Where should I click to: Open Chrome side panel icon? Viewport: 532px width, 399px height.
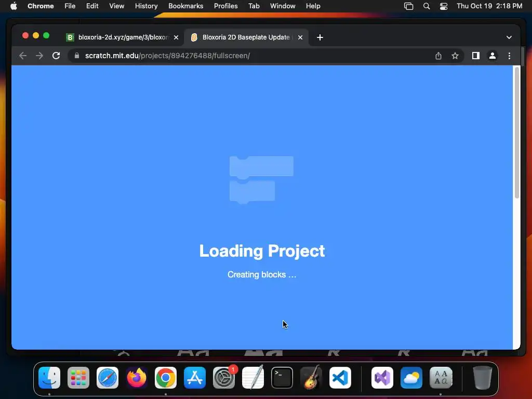click(x=476, y=56)
